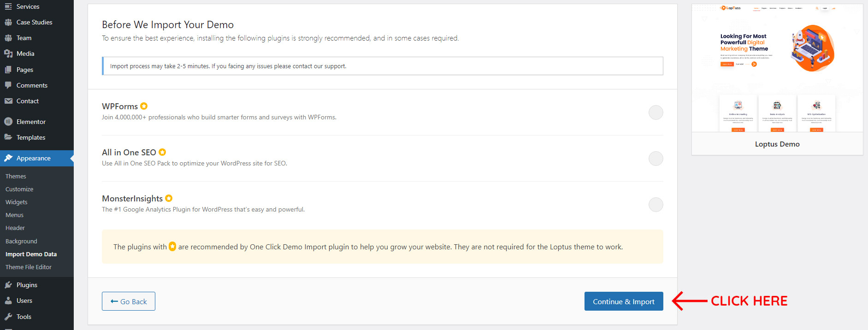Click the Loptus Demo title
Image resolution: width=868 pixels, height=330 pixels.
(777, 144)
